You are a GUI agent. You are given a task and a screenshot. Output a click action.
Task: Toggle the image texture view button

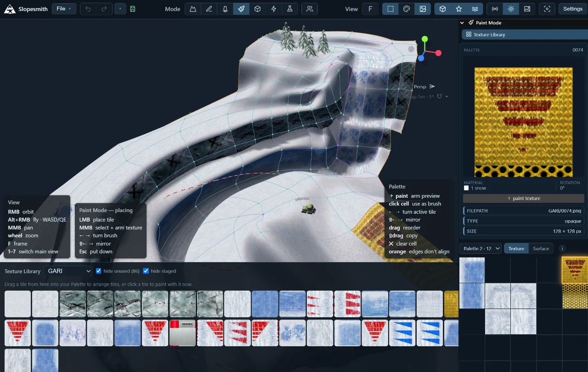(423, 9)
